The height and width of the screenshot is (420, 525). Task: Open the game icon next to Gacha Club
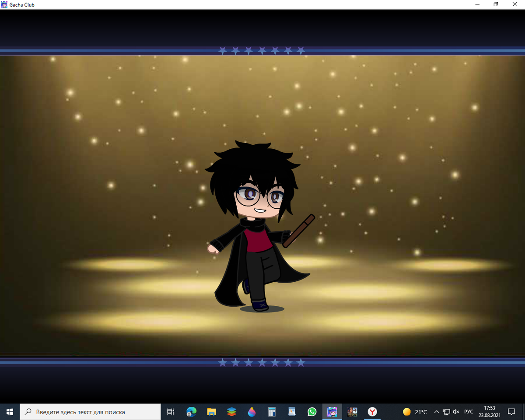(352, 412)
